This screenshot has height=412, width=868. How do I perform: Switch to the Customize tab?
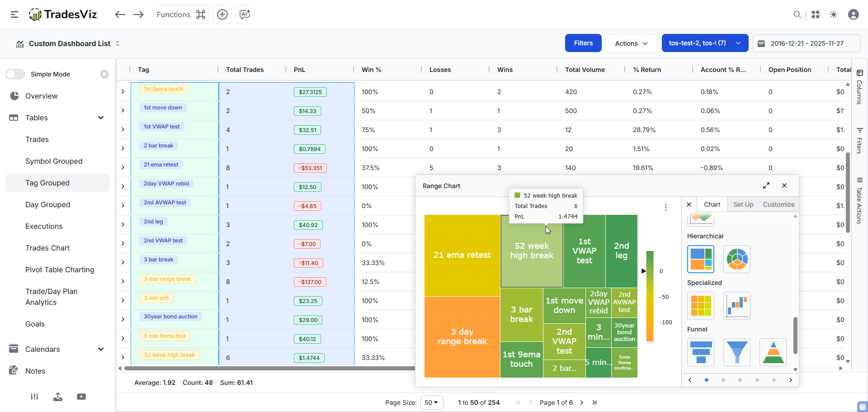point(778,204)
